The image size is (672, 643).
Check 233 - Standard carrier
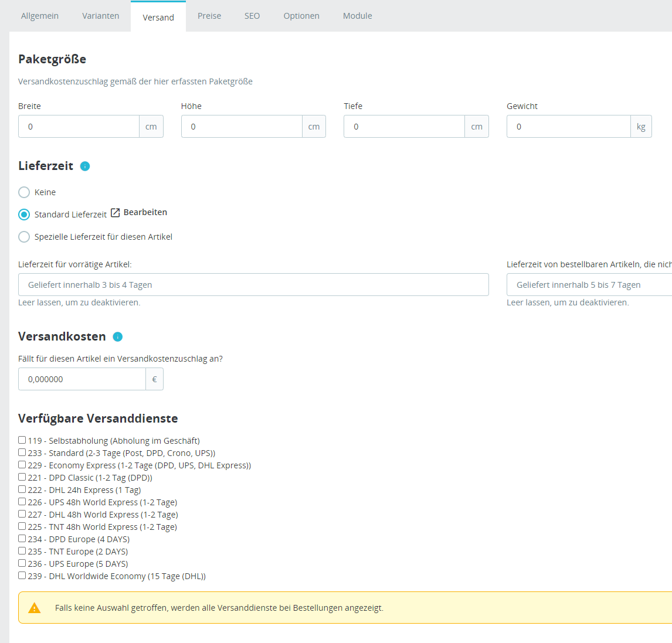tap(22, 453)
